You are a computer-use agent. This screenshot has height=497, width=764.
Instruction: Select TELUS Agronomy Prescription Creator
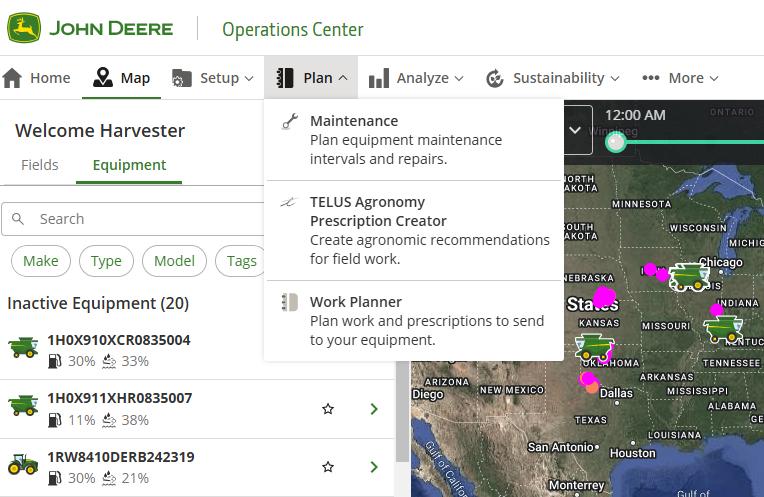(x=378, y=211)
